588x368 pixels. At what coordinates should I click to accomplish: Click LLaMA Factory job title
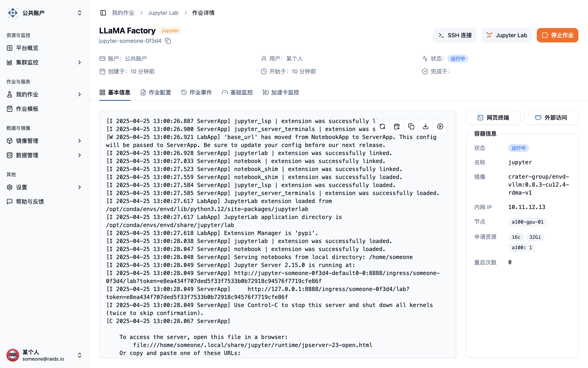127,30
